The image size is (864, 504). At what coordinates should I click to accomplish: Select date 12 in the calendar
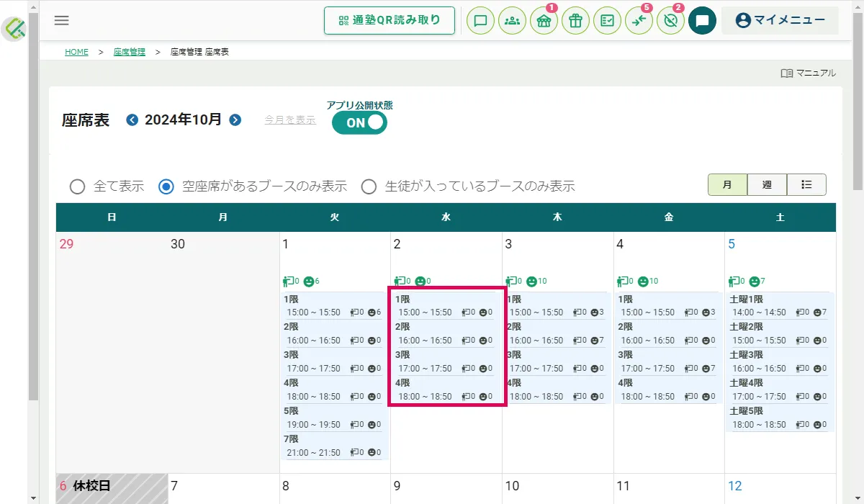735,486
